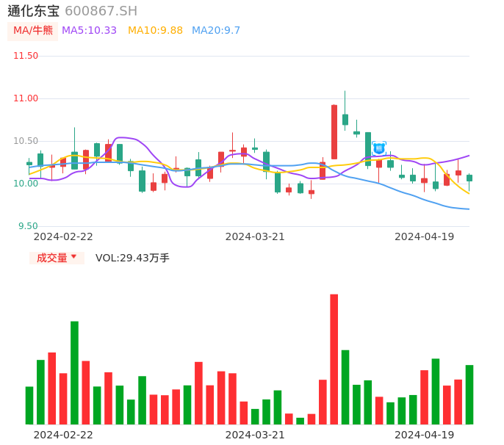Click the 10.00 price axis label
Viewport: 504px width, 445px height.
(26, 184)
